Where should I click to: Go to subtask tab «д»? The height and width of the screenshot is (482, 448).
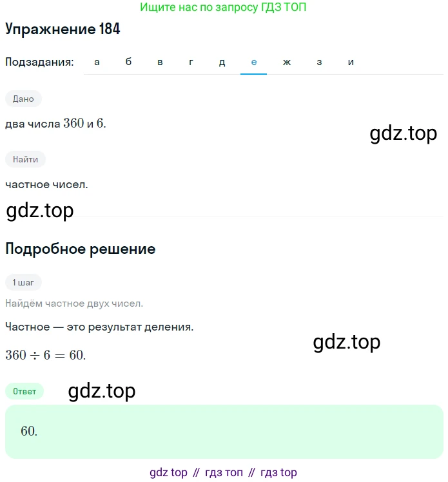tap(222, 62)
